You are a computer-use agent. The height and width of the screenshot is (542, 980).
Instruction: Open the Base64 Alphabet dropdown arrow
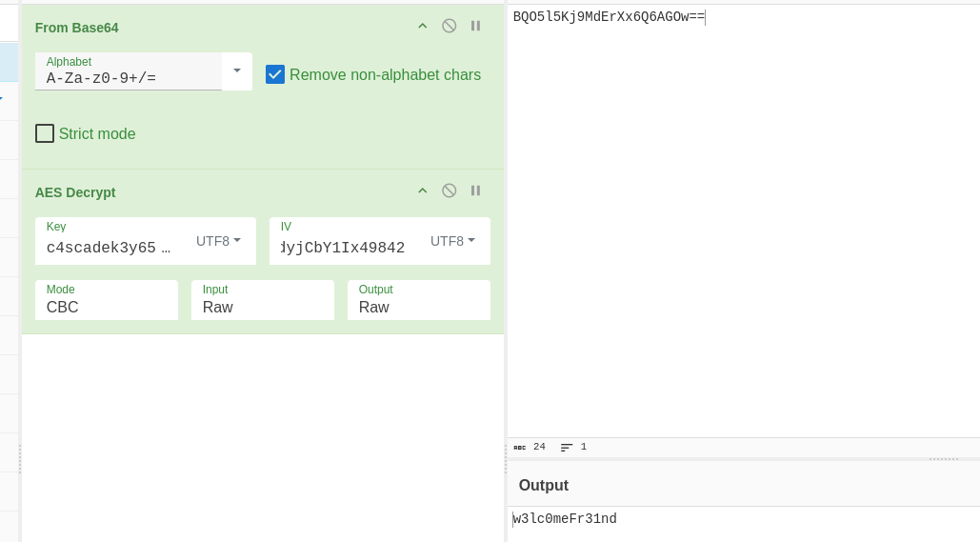236,70
